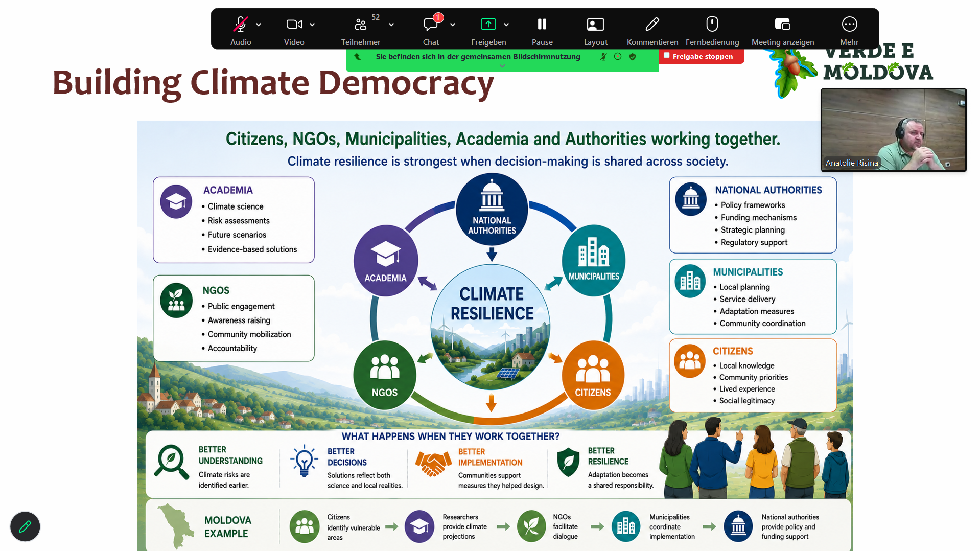Click the NGOs circle in diagram
Image resolution: width=980 pixels, height=551 pixels.
coord(385,375)
